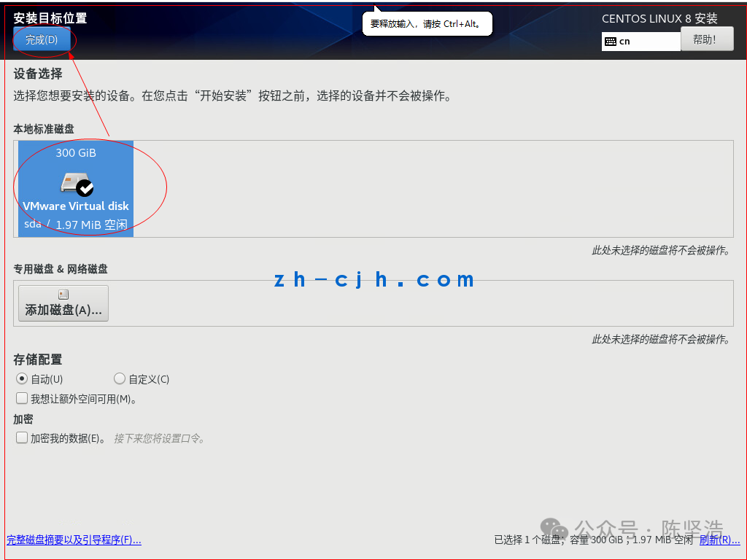The width and height of the screenshot is (747, 560).
Task: Click the 300 GiB disk tile
Action: (76, 189)
